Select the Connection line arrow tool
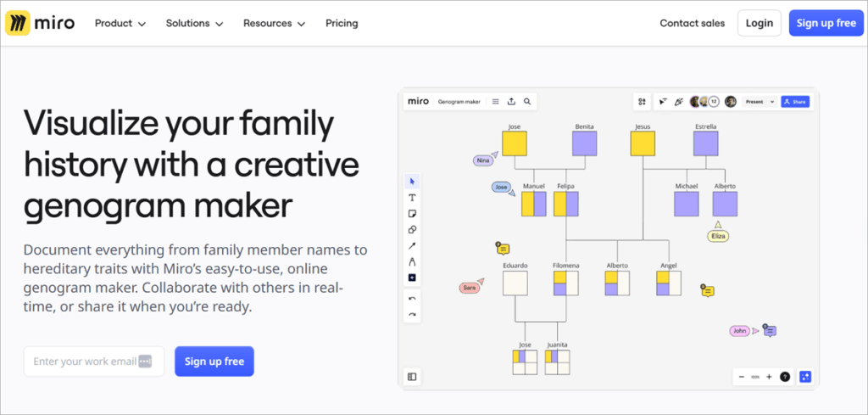The image size is (868, 415). click(412, 245)
